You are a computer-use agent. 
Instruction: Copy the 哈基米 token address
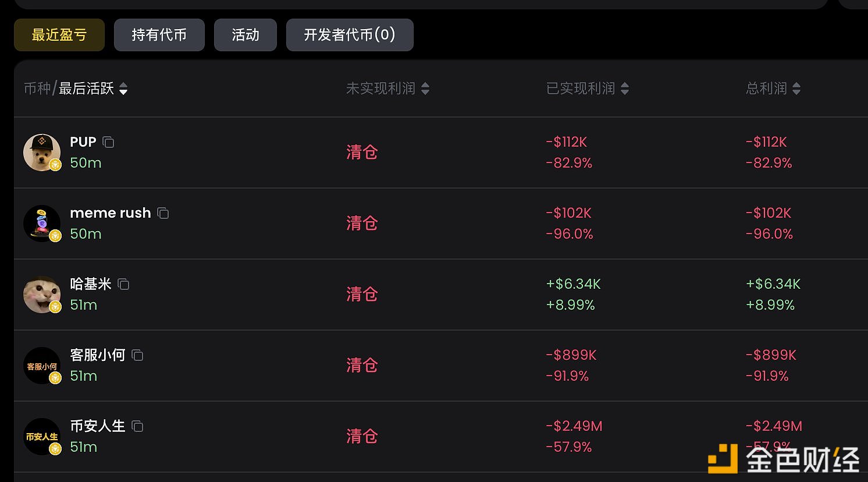[123, 284]
